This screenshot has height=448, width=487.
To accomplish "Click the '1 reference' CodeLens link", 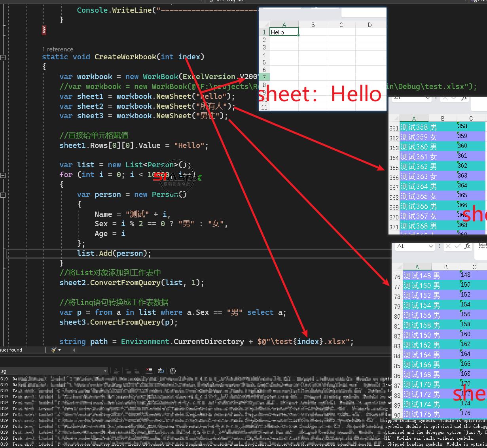I will 58,49.
